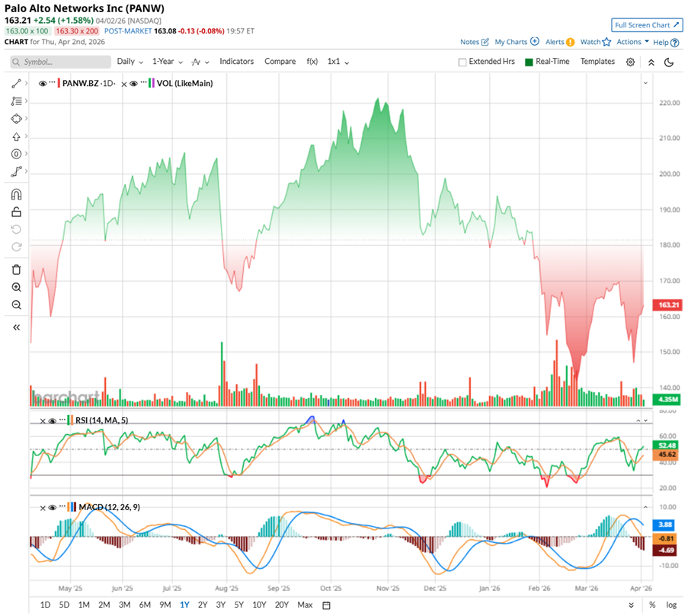Click the 163.21 current price label
Screen dimensions: 688x616
[x=667, y=305]
